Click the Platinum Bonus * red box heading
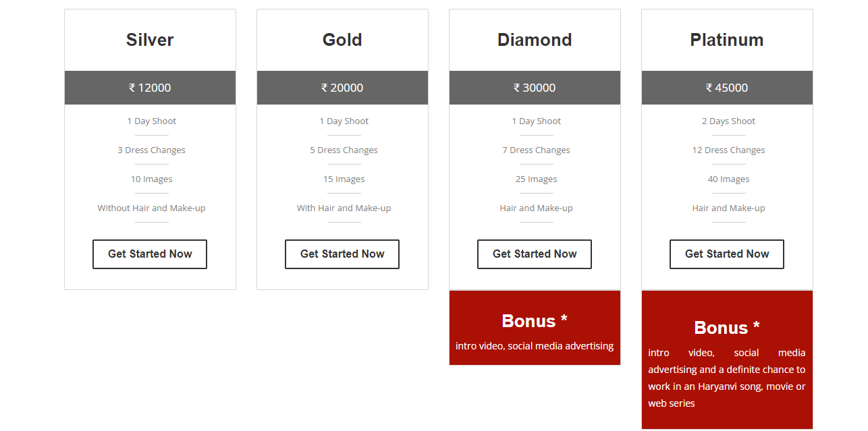Image resolution: width=868 pixels, height=431 pixels. tap(727, 328)
